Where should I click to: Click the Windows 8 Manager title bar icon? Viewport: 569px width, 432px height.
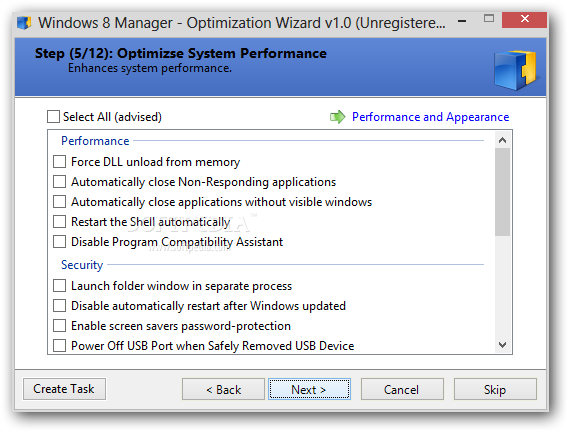coord(24,23)
